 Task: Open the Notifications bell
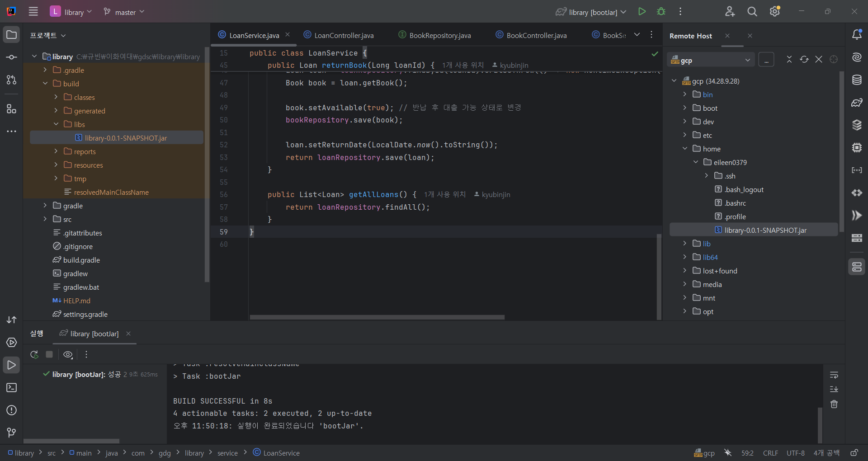[x=857, y=35]
